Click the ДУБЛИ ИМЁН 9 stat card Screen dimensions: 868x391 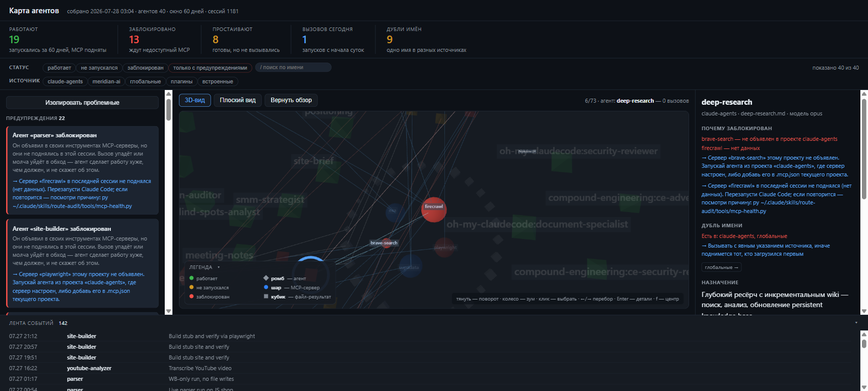426,40
